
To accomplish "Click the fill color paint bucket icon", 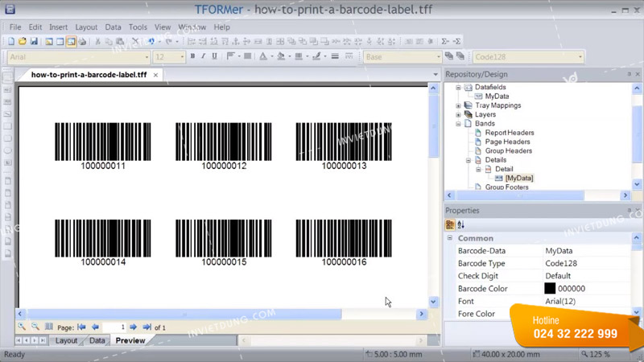I will [x=281, y=56].
